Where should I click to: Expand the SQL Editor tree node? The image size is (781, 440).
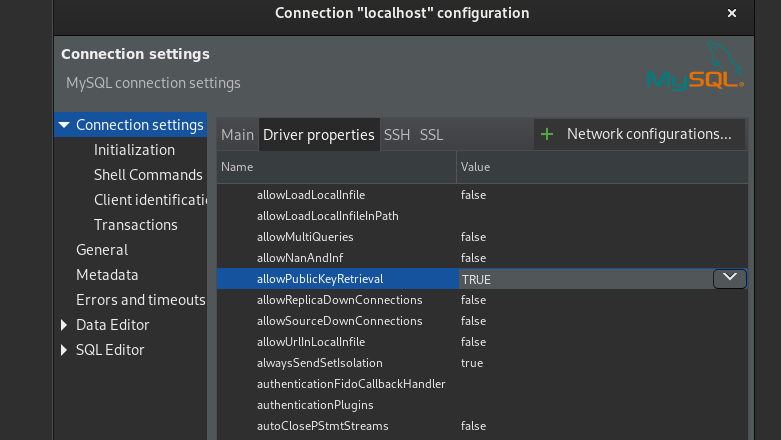65,350
